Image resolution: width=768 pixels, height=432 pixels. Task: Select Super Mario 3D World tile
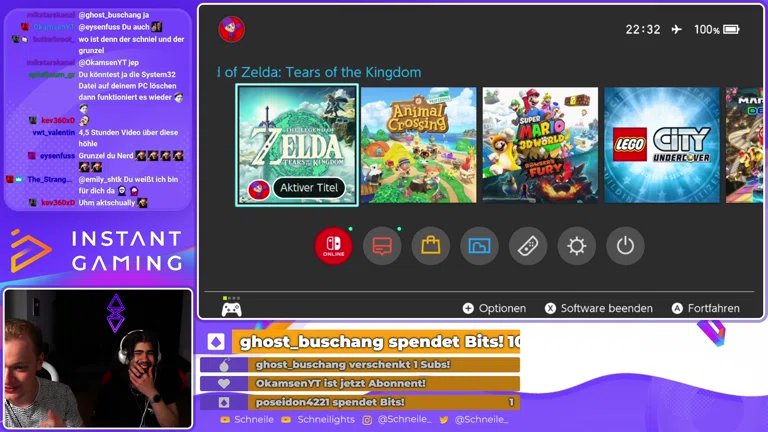540,145
